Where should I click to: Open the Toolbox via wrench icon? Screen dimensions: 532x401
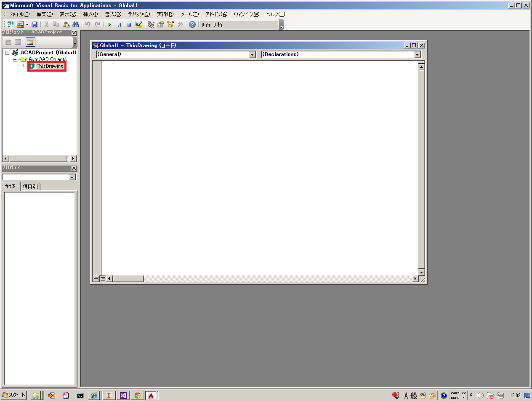tap(180, 24)
